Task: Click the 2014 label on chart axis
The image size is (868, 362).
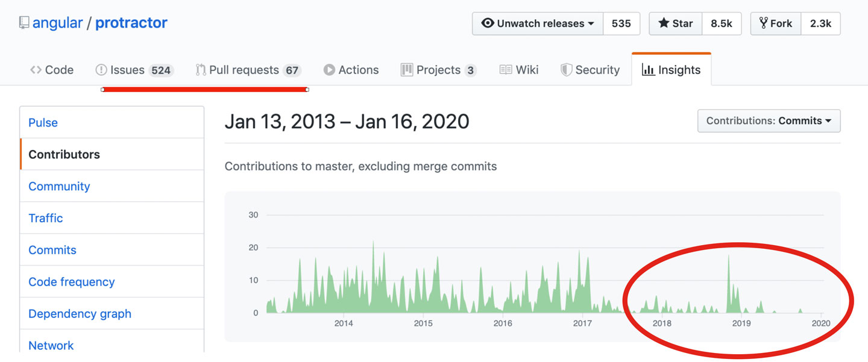Action: tap(344, 323)
